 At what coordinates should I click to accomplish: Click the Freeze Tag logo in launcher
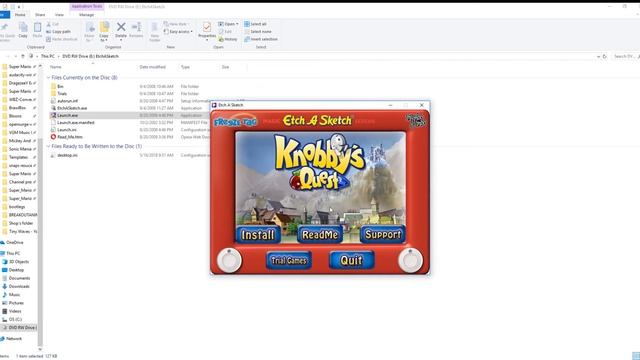[x=236, y=121]
